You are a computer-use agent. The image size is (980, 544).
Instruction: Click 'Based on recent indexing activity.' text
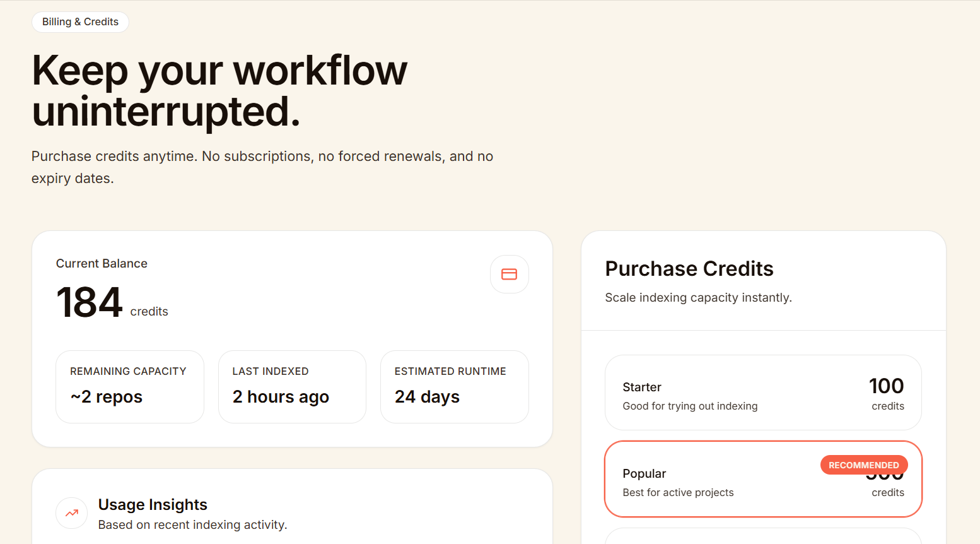(x=192, y=524)
